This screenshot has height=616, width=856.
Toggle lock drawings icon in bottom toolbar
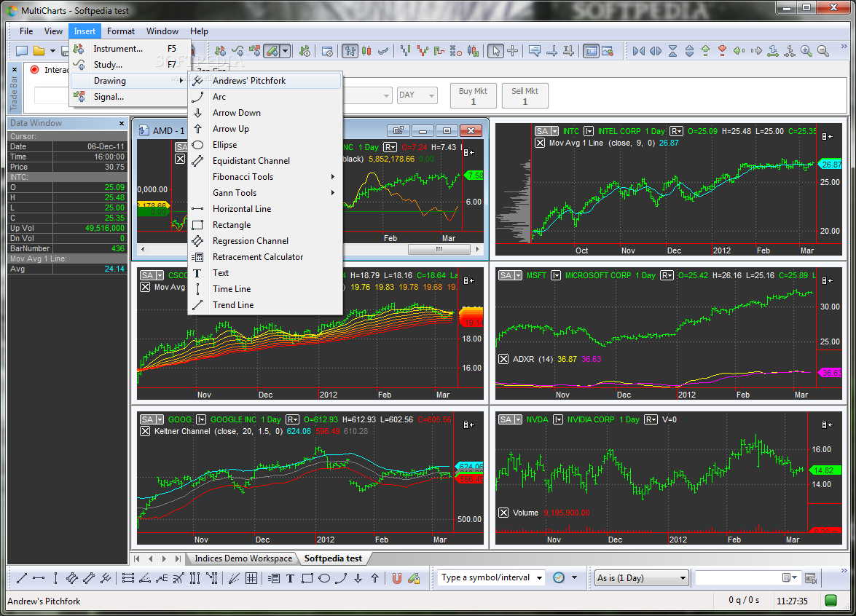[x=414, y=578]
